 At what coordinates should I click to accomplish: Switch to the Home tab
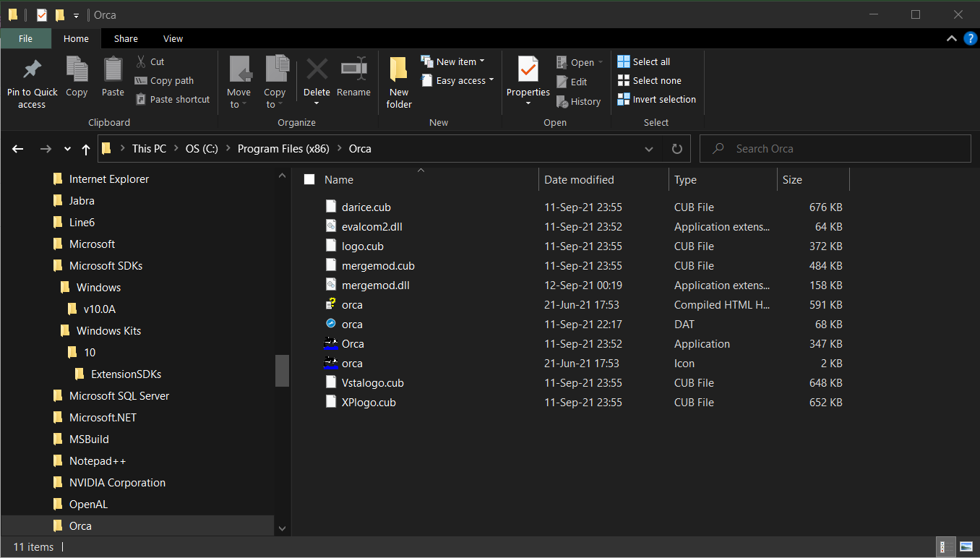tap(76, 38)
